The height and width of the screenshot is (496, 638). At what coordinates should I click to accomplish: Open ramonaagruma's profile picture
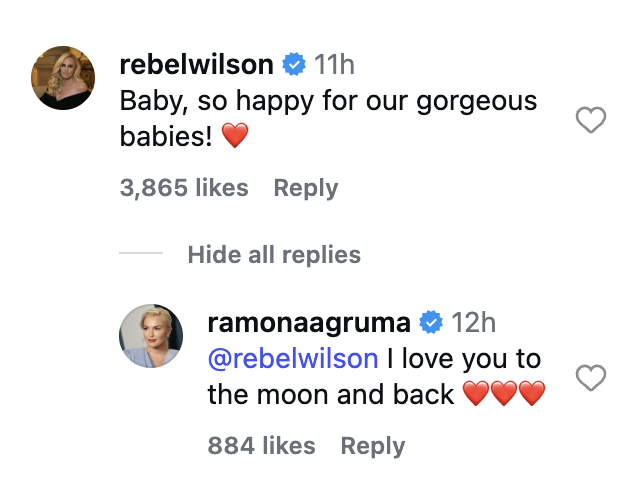(152, 336)
